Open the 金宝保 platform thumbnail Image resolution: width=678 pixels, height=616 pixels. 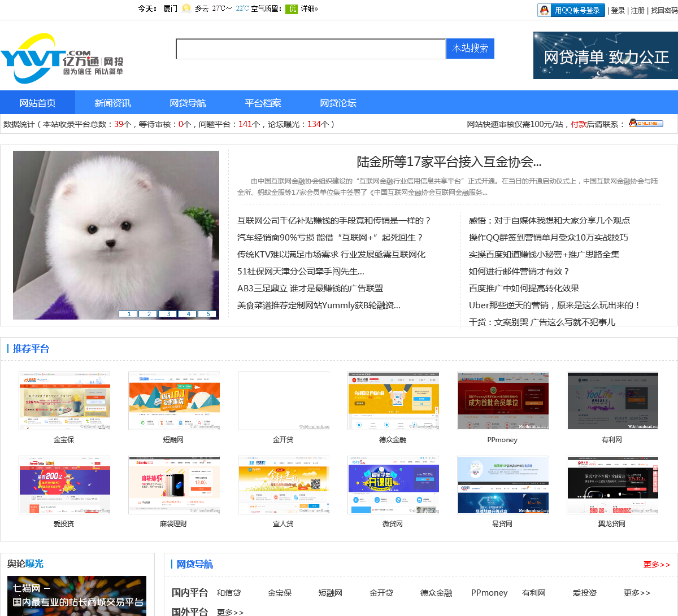(64, 401)
